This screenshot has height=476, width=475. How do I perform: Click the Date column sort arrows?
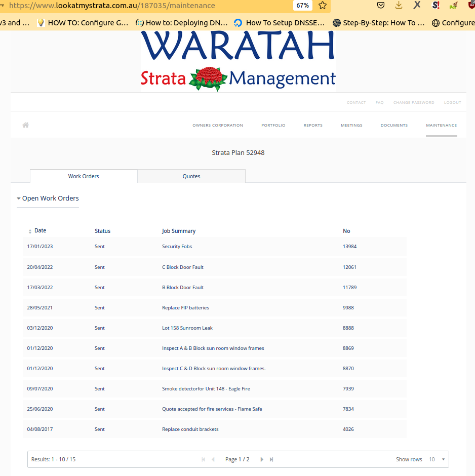point(30,231)
